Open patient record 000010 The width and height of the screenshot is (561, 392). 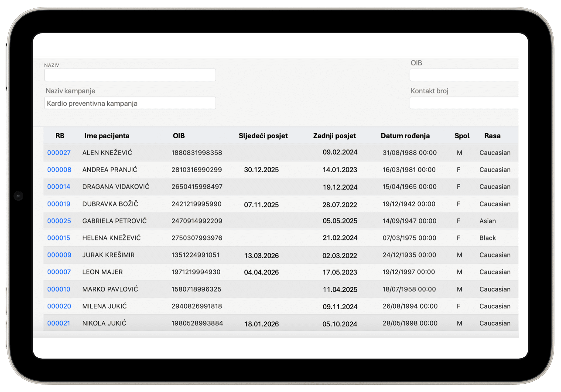tap(59, 289)
